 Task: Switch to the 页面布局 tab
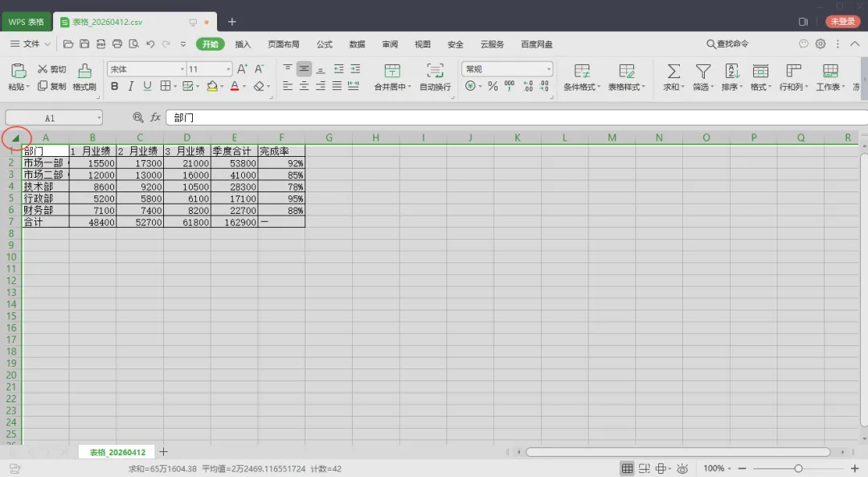tap(284, 44)
